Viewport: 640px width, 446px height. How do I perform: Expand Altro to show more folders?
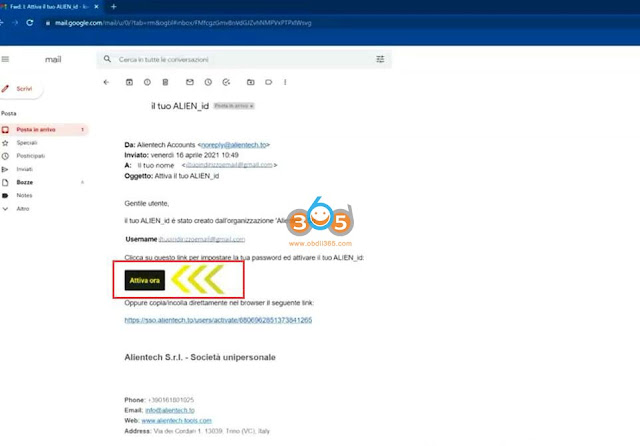[22, 209]
